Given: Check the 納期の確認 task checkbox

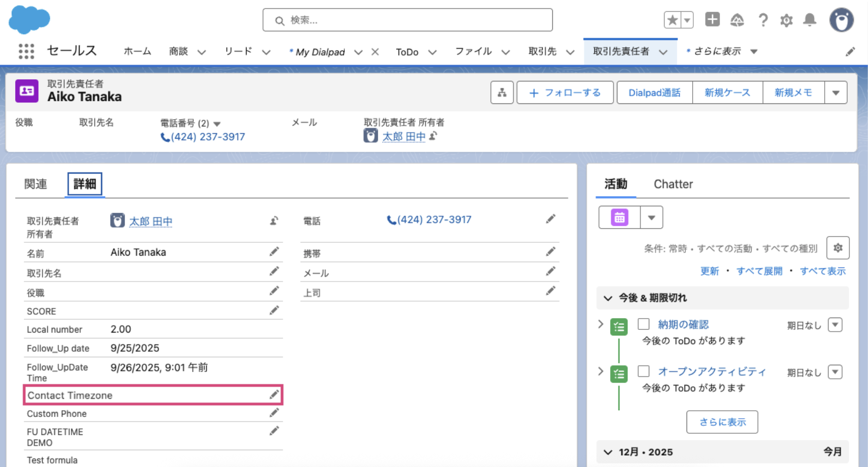Looking at the screenshot, I should coord(644,324).
